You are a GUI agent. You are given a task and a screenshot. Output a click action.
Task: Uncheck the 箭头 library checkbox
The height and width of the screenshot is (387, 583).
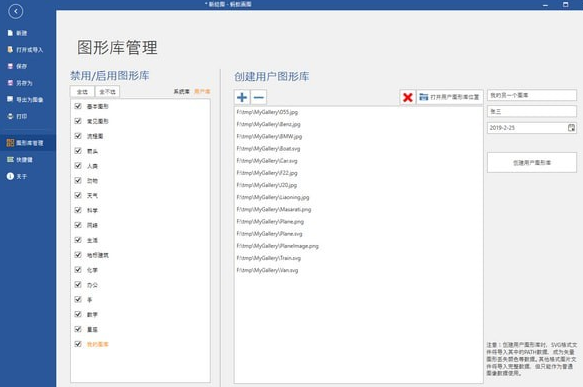[78, 151]
